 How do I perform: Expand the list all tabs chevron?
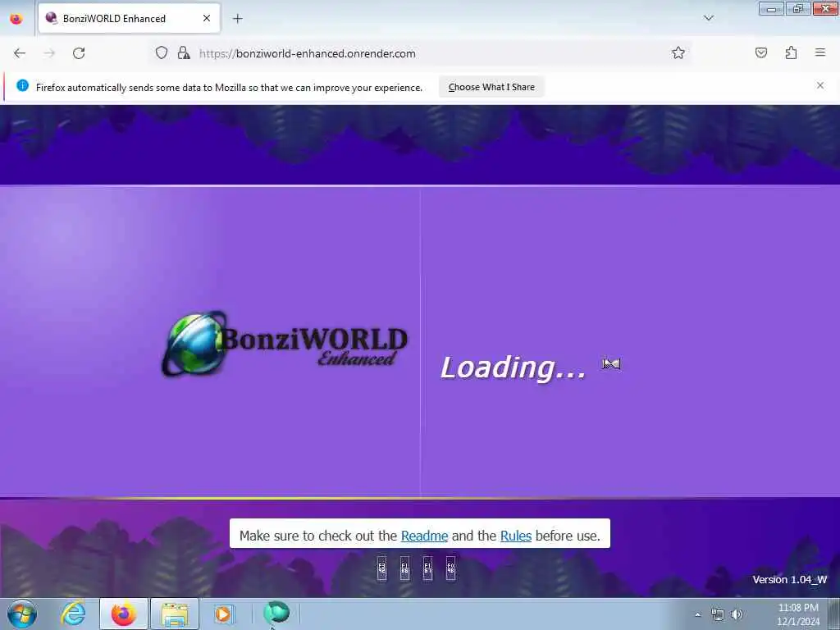click(x=708, y=18)
